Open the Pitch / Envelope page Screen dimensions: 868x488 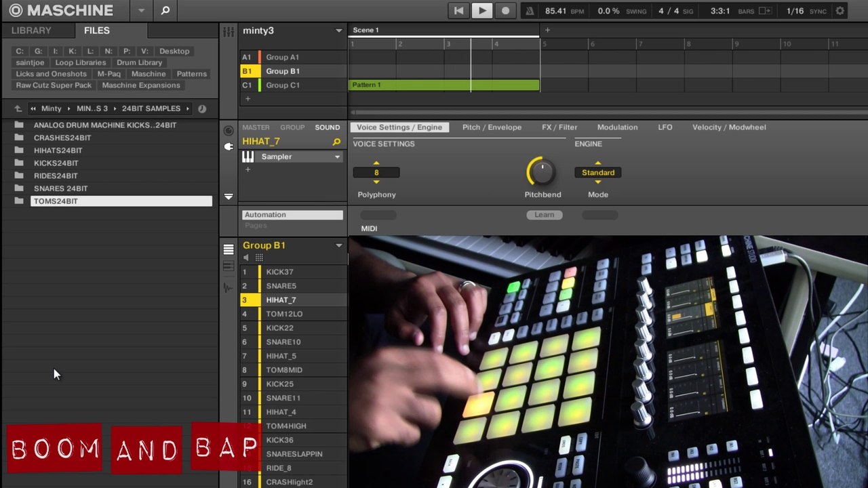(x=492, y=127)
